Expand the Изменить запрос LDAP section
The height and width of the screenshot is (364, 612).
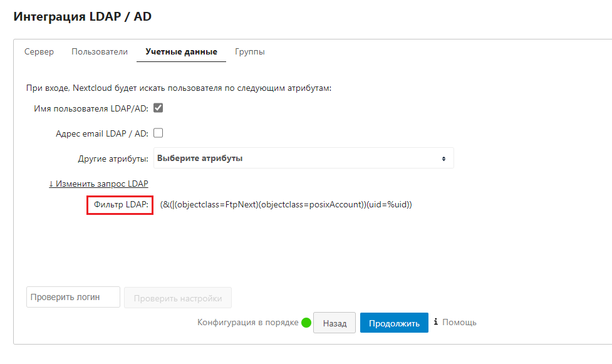pyautogui.click(x=98, y=184)
